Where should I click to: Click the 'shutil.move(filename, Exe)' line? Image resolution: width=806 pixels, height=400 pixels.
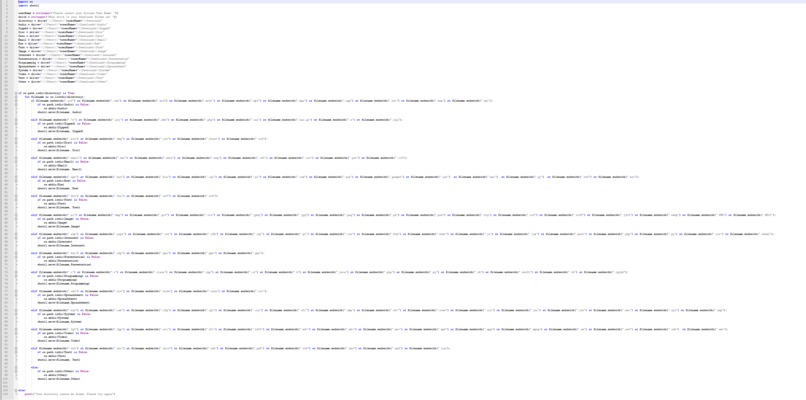click(58, 188)
